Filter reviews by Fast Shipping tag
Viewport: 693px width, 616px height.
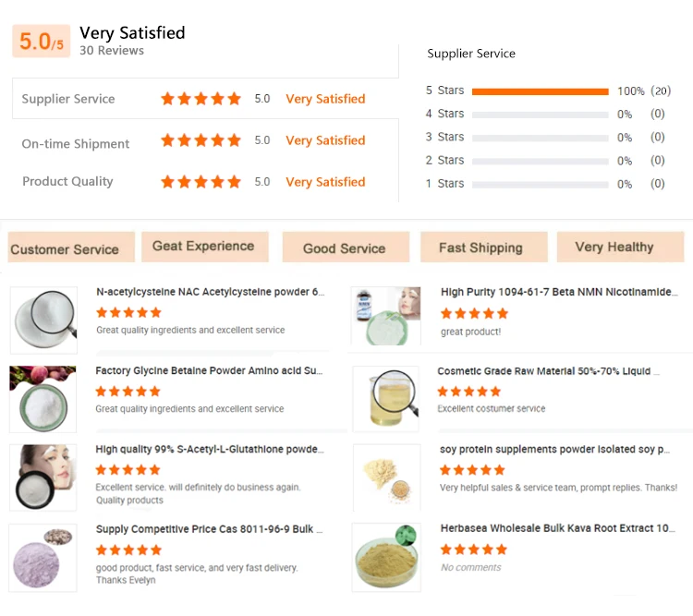[480, 248]
